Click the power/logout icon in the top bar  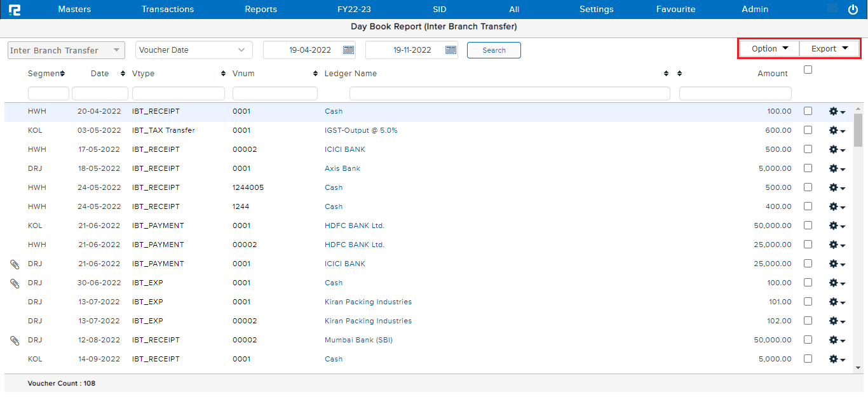(x=852, y=9)
